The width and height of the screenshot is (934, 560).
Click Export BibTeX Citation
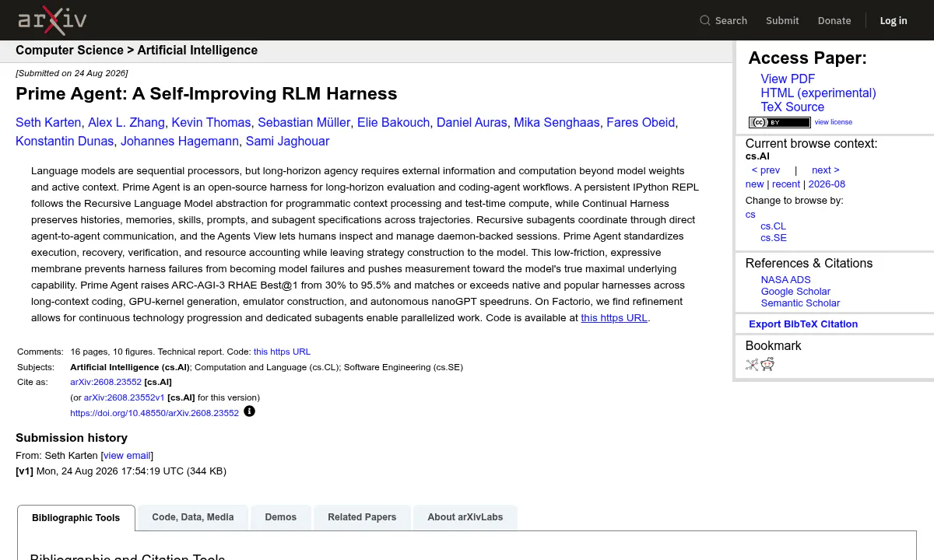coord(803,324)
